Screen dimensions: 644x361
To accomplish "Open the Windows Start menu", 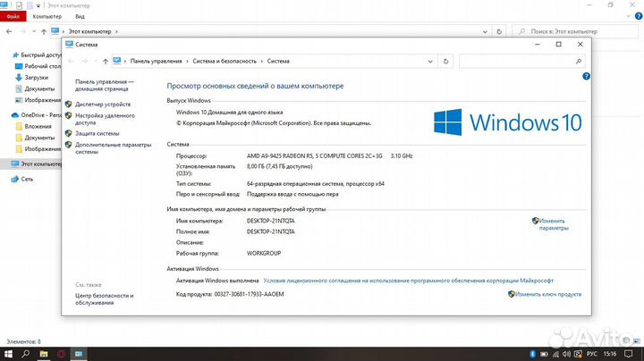I will (8, 354).
